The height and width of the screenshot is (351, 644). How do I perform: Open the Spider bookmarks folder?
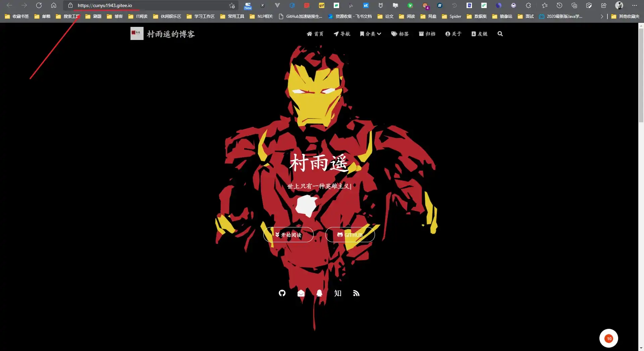click(451, 16)
